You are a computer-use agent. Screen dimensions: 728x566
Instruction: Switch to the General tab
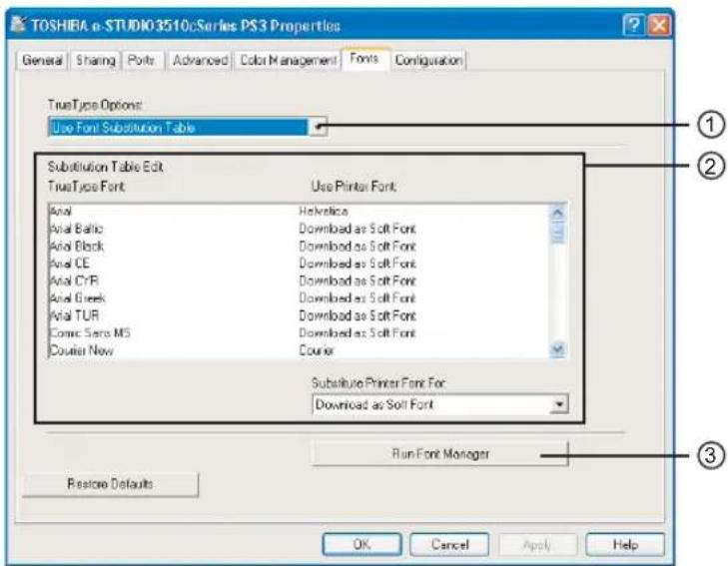click(x=42, y=60)
